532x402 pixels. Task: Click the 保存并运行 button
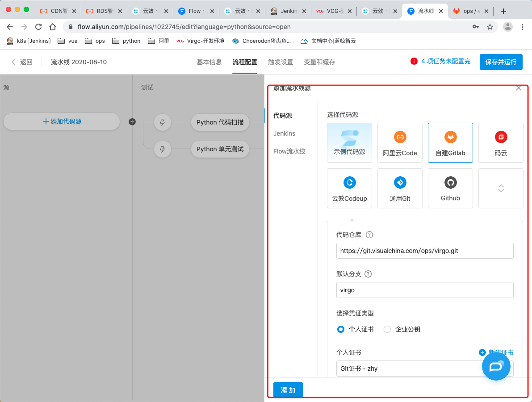click(x=501, y=62)
